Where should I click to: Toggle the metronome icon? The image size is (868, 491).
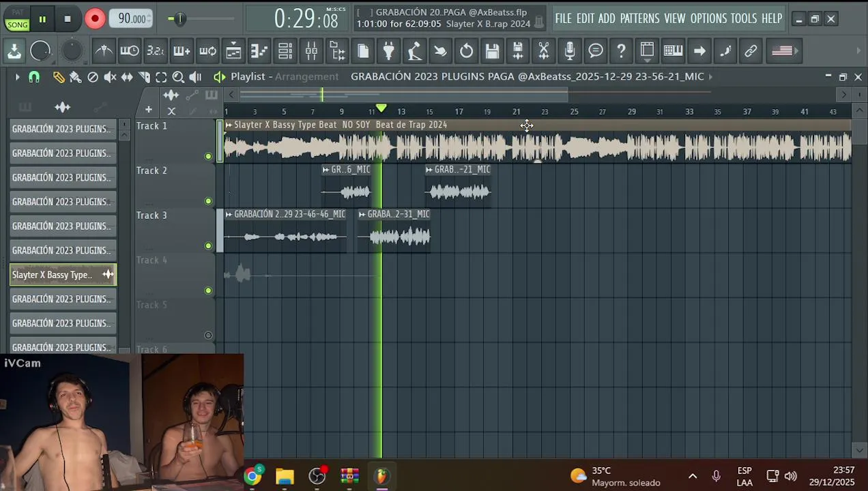(x=104, y=50)
